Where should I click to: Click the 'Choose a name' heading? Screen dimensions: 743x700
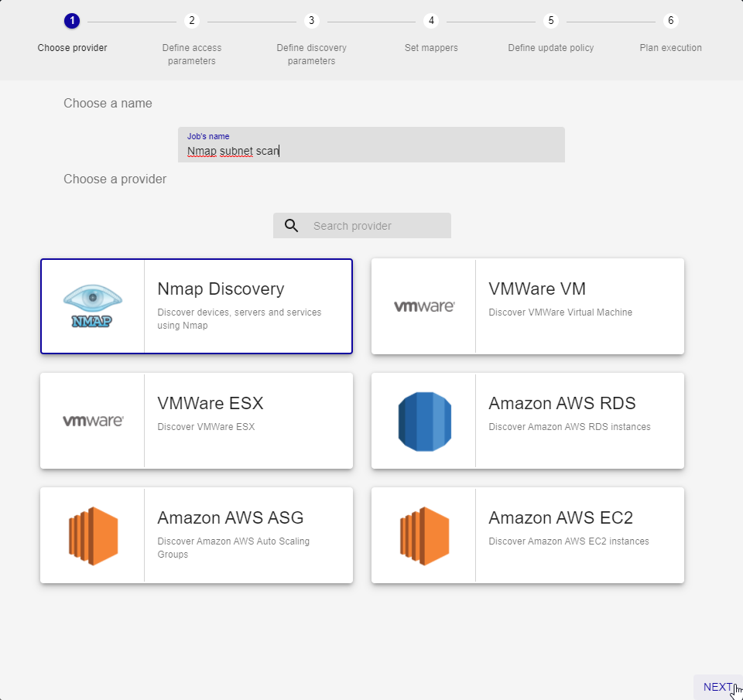pos(108,103)
